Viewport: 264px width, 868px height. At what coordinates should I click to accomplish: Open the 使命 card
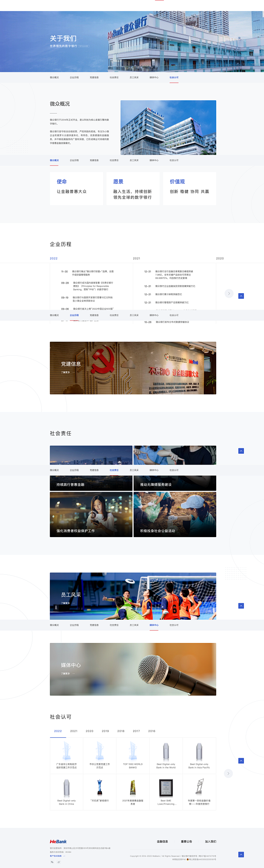76,189
